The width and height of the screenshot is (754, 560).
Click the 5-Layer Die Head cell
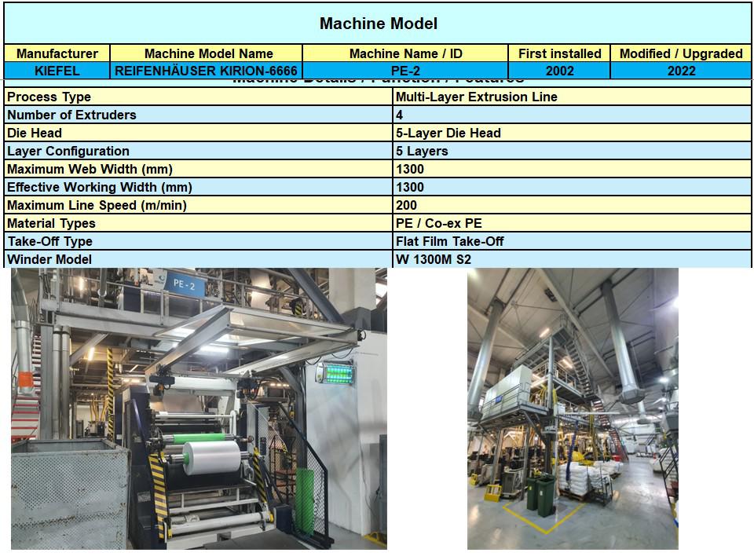point(572,133)
